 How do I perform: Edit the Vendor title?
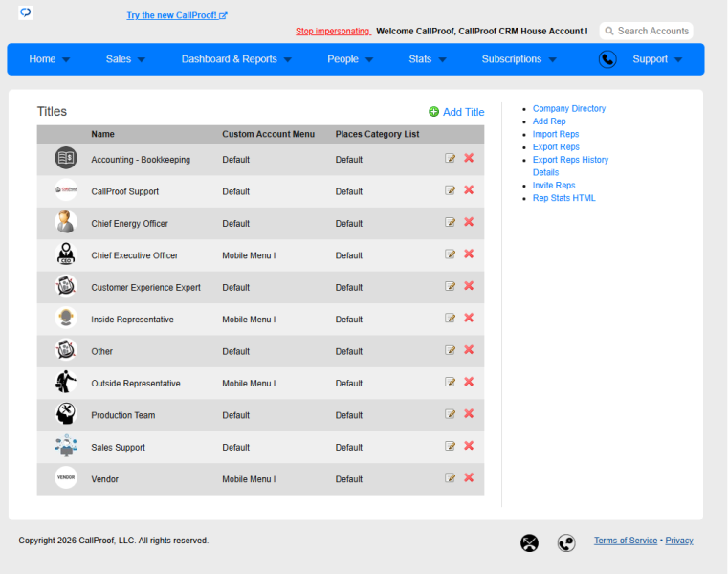pos(450,478)
